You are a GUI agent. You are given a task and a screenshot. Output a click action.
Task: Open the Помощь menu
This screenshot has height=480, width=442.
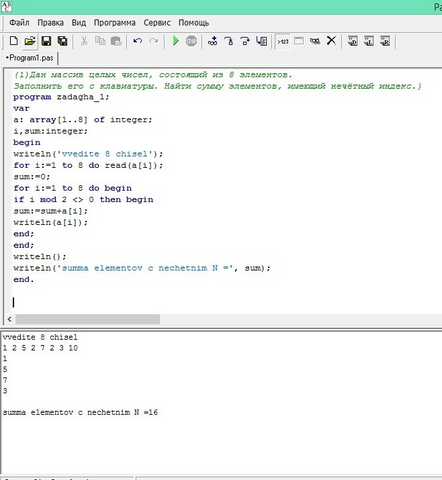pos(194,23)
